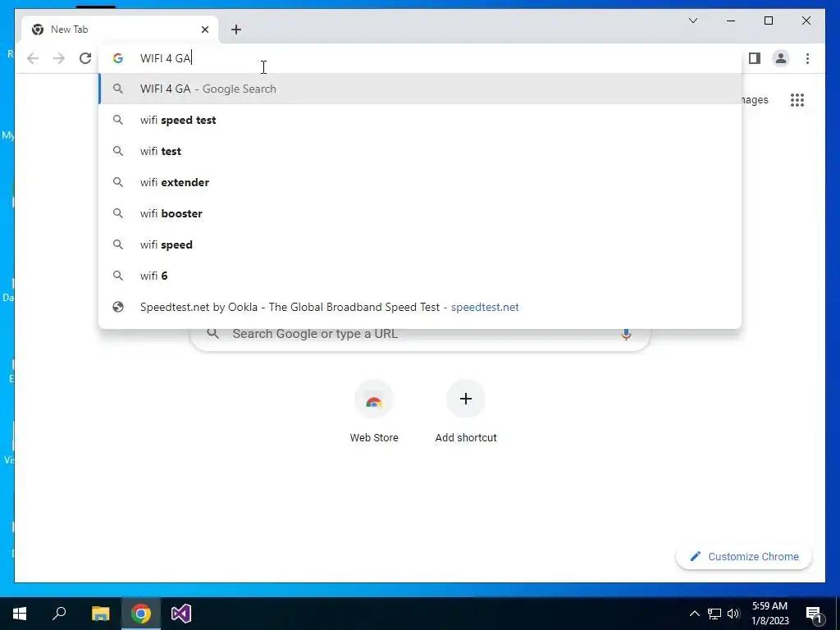The image size is (840, 630).
Task: Select 'wifi test' suggestion
Action: point(420,151)
